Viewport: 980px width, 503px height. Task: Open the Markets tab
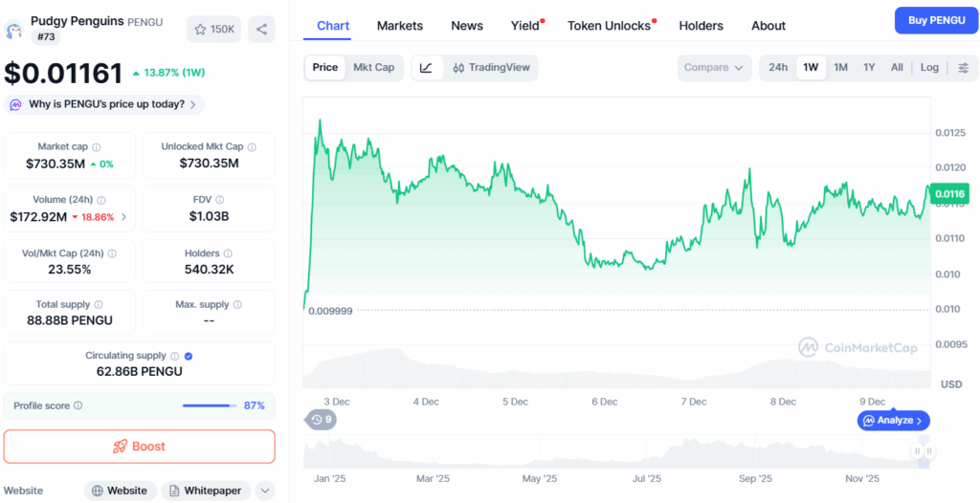(400, 26)
